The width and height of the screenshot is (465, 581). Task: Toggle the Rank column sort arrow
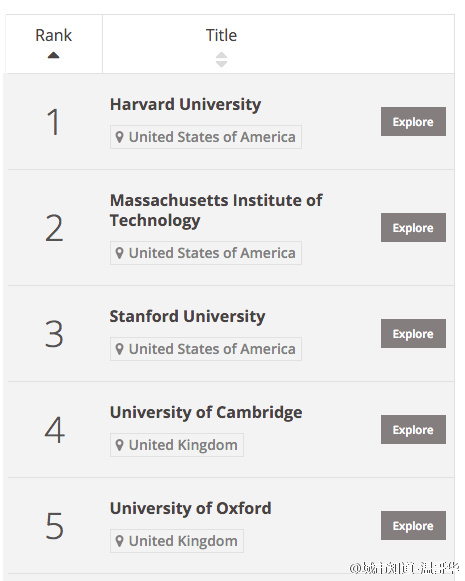click(54, 55)
